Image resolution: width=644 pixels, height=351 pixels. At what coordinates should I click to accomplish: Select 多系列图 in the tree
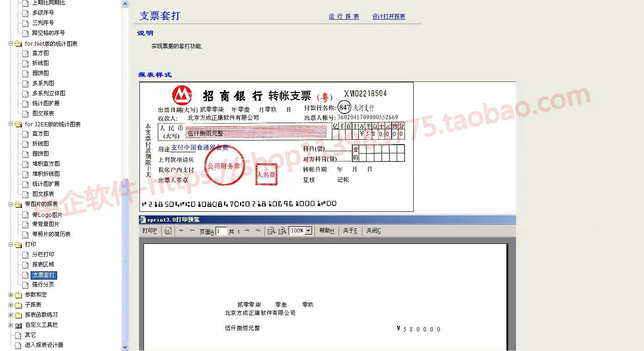[43, 83]
